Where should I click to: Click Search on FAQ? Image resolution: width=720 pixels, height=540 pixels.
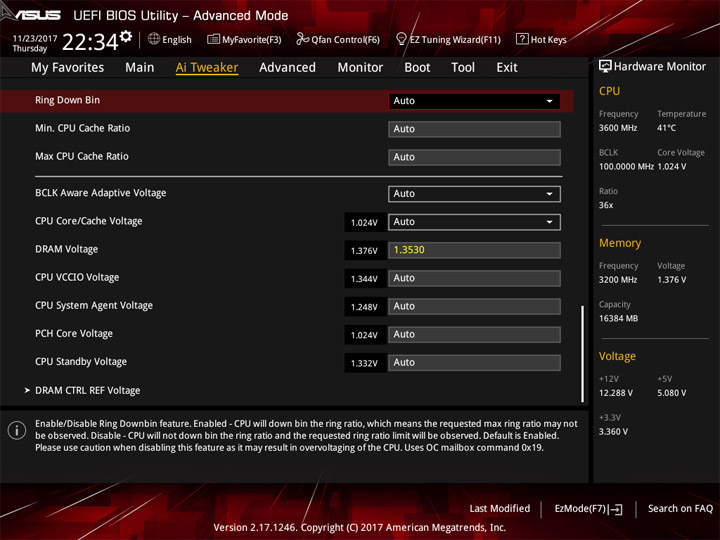pos(680,508)
